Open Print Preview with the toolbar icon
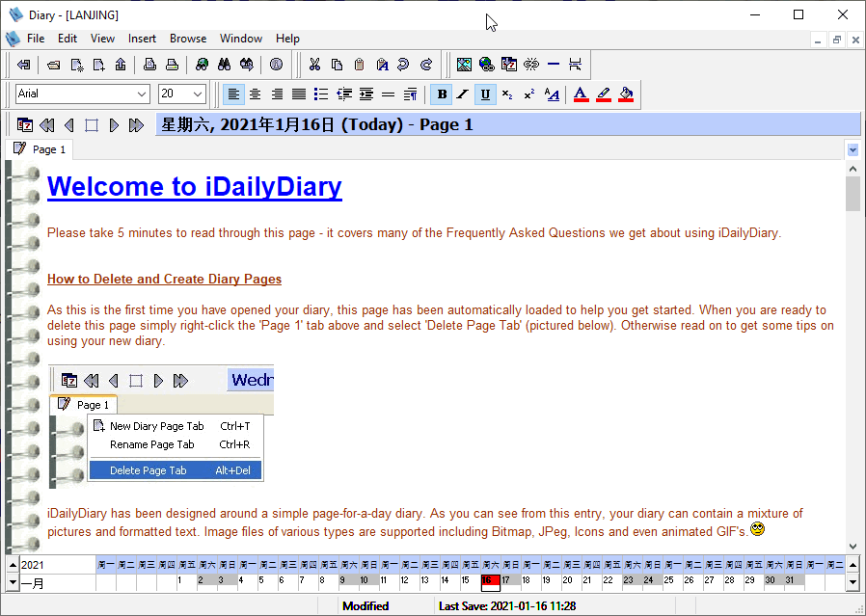 [149, 65]
